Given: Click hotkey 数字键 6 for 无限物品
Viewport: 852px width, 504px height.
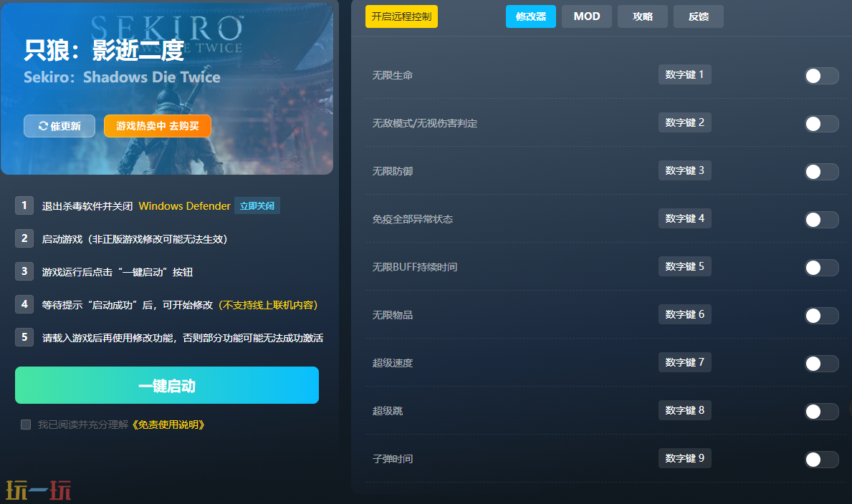Looking at the screenshot, I should [684, 314].
